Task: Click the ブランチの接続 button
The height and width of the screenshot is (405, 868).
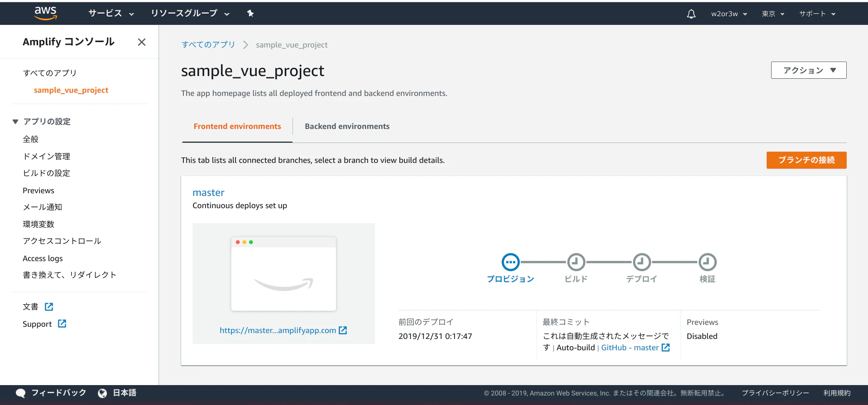Action: 806,160
